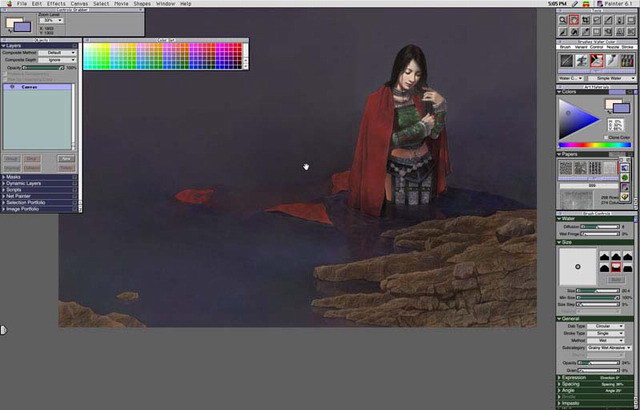640x410 pixels.
Task: Select the Selection Adjuster tool
Action: (x=608, y=31)
